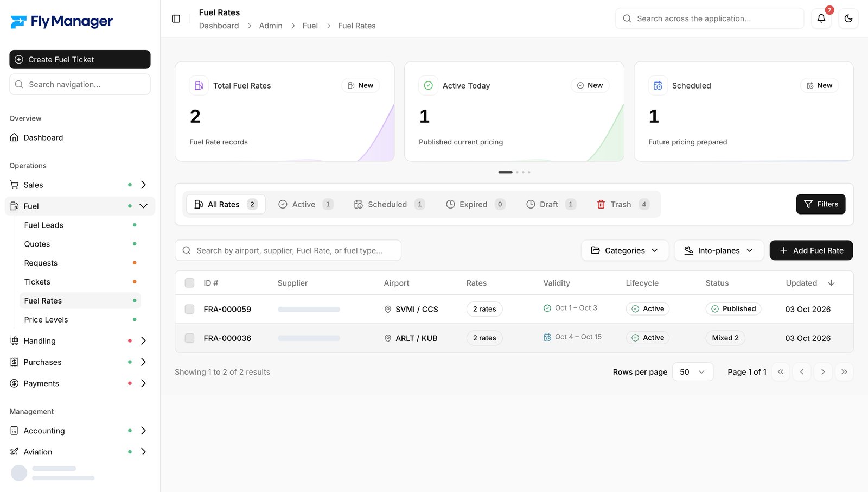
Task: Click the Total Fuel Rates pump icon
Action: tap(199, 85)
